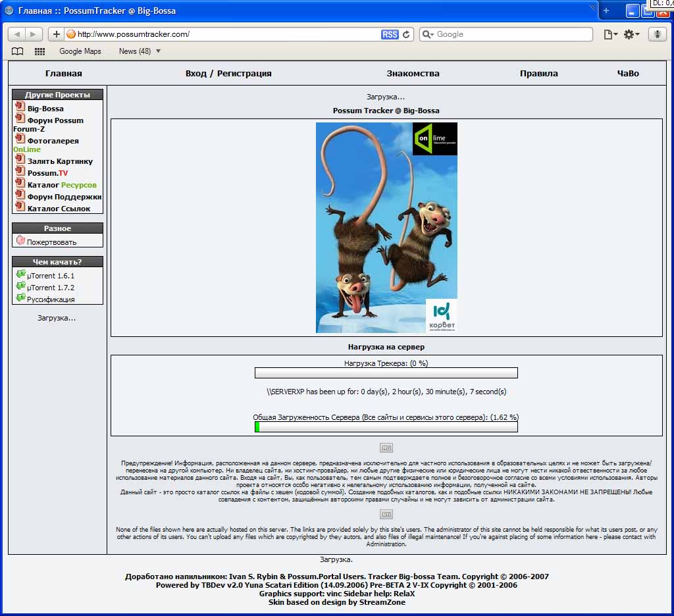This screenshot has width=674, height=616.
Task: Click the RU language flag icon
Action: pyautogui.click(x=386, y=448)
